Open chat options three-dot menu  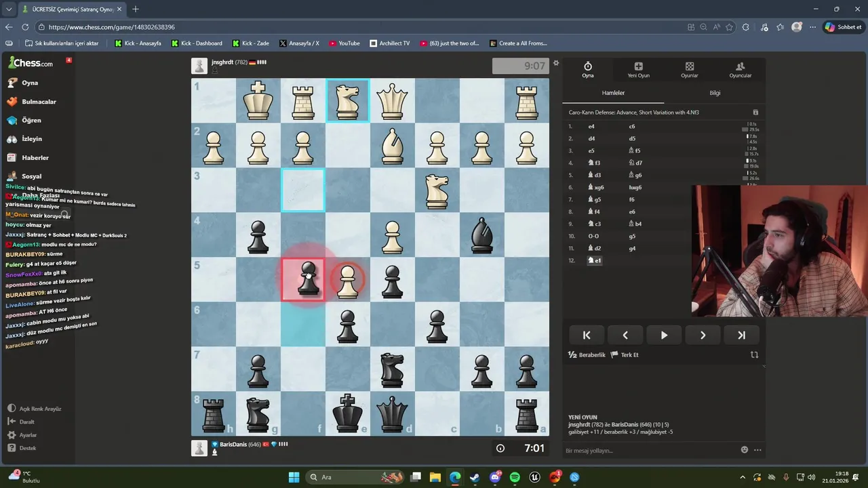coord(757,450)
